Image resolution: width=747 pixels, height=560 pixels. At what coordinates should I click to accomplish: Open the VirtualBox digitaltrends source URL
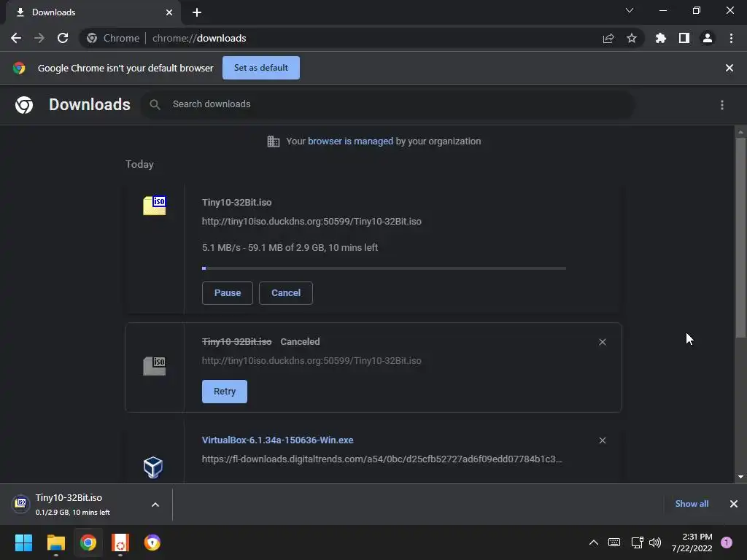pyautogui.click(x=382, y=459)
